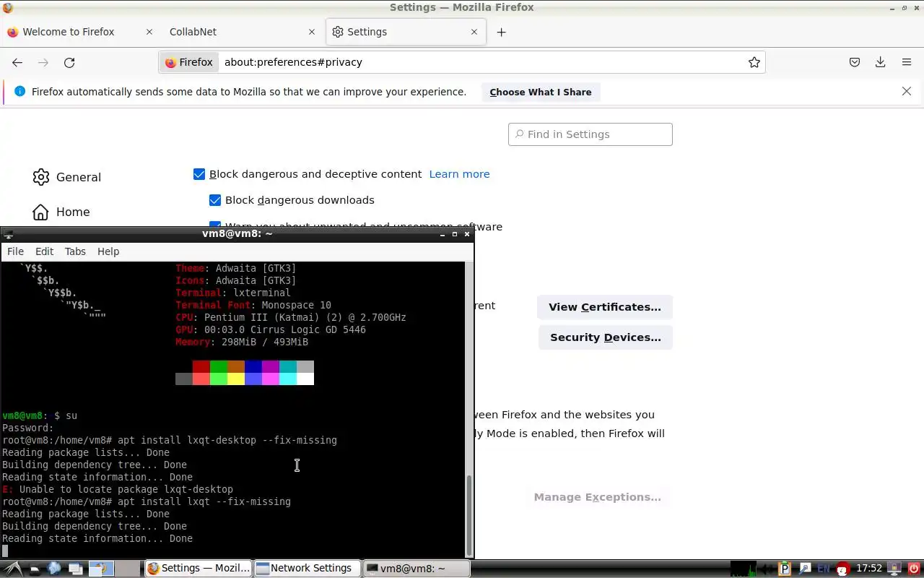
Task: Click the Security Devices button
Action: click(x=606, y=337)
